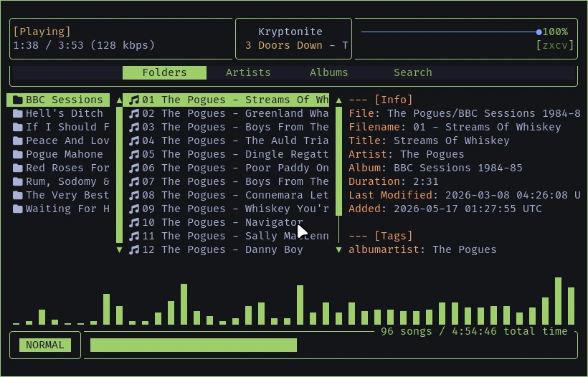Switch to the Artists tab
588x377 pixels.
(248, 72)
